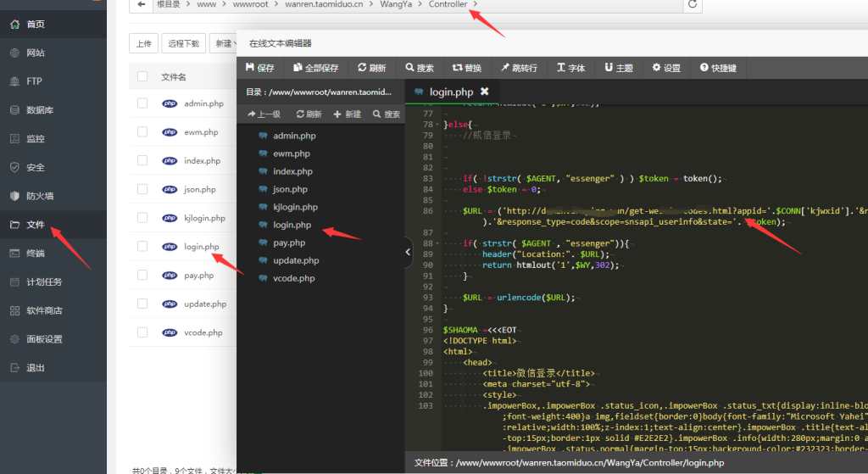This screenshot has width=868, height=474.
Task: Open Jump to line (跳转行) tool
Action: [519, 68]
